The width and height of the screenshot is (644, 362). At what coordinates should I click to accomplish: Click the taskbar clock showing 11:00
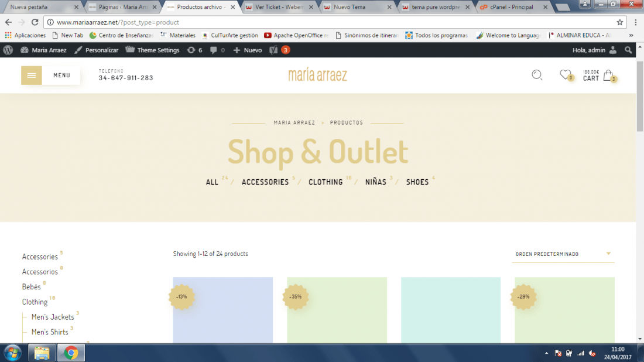617,353
